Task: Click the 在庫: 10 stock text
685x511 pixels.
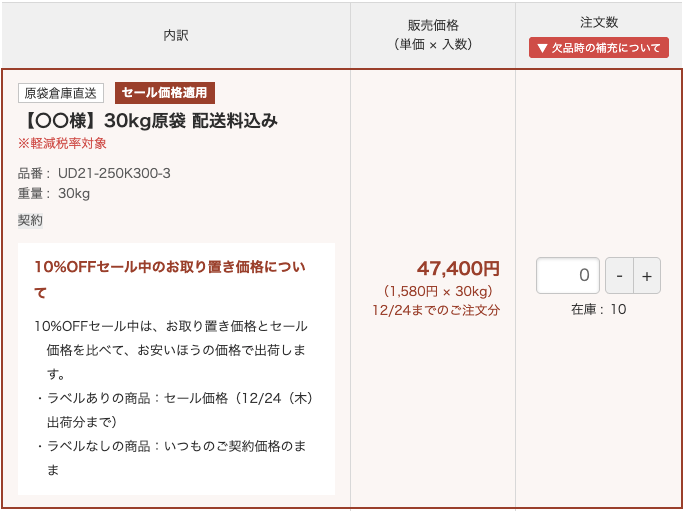Action: click(x=599, y=309)
